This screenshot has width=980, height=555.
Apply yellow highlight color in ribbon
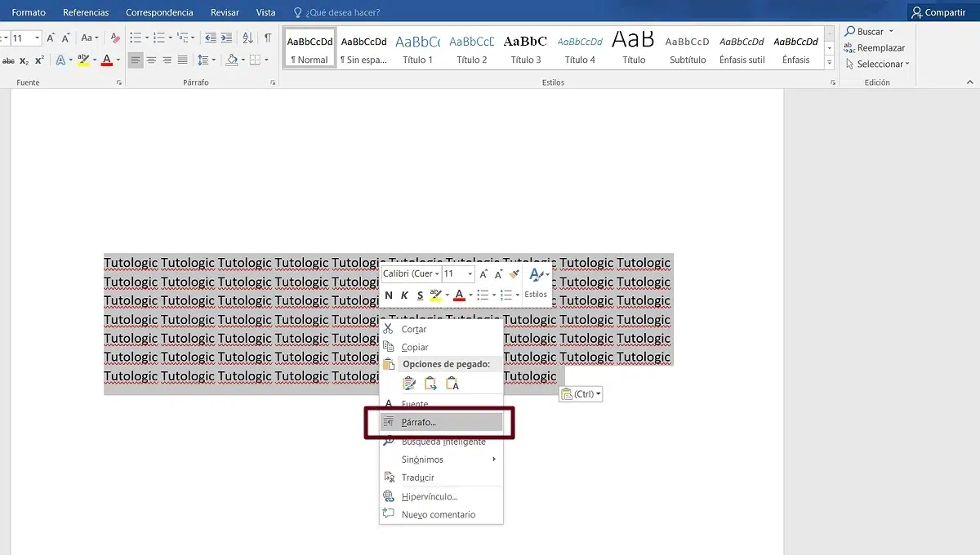pos(82,60)
